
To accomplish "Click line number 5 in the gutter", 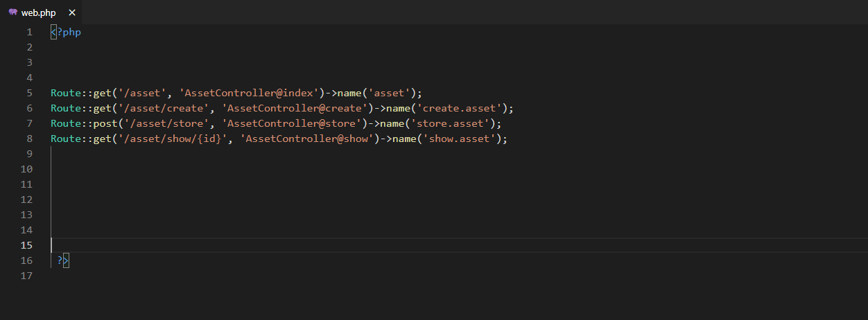I will pos(29,93).
